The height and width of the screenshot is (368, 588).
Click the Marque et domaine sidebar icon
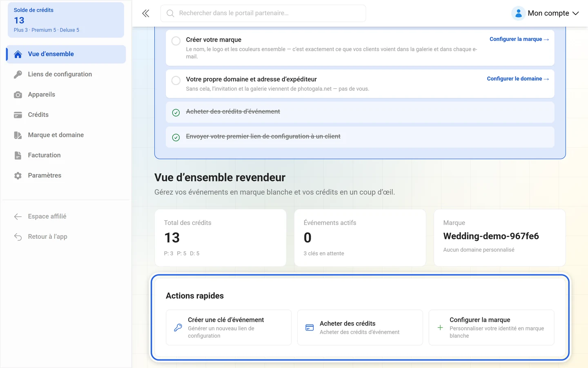point(18,135)
